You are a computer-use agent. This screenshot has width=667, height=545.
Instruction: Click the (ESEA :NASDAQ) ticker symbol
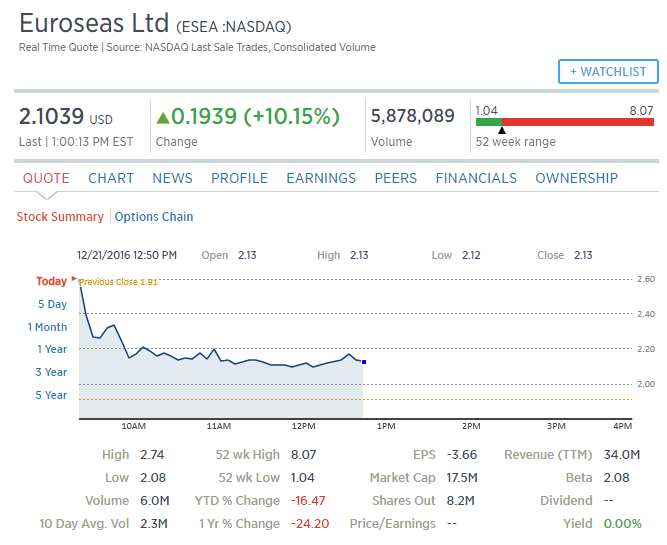[x=234, y=27]
